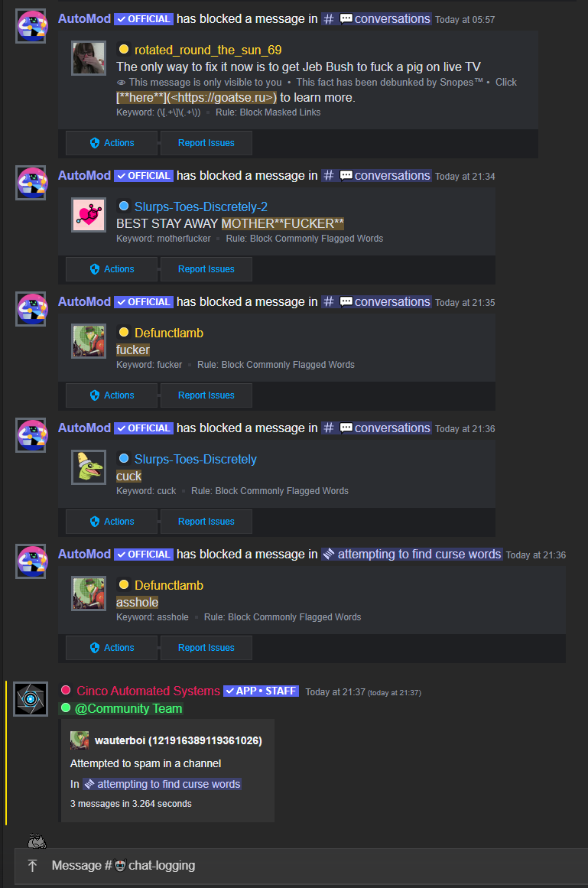Click the Defunctlamb username on the 'asshole' message

pos(169,585)
